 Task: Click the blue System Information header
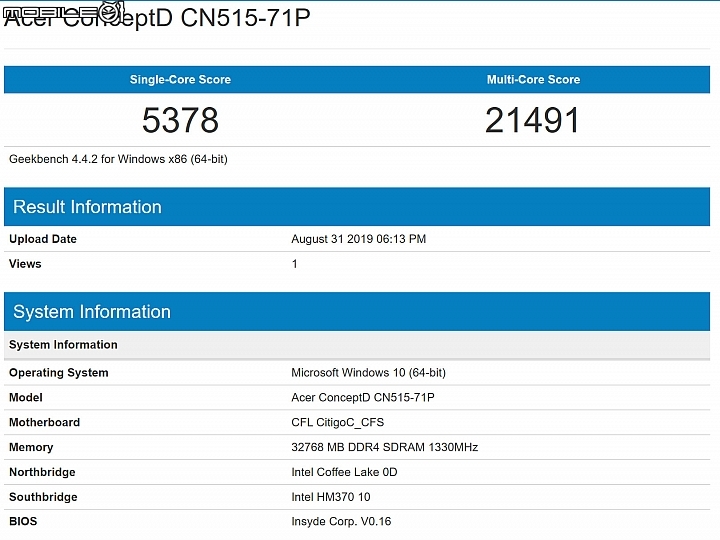click(x=357, y=311)
